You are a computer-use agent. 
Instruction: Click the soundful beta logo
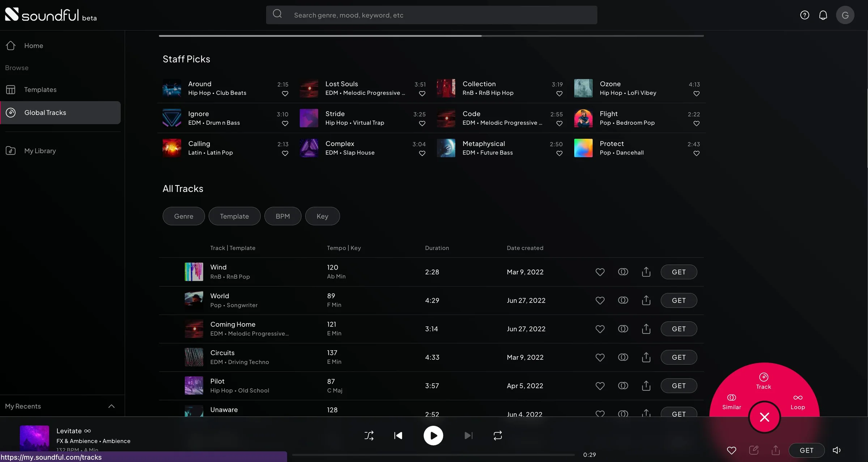click(51, 15)
